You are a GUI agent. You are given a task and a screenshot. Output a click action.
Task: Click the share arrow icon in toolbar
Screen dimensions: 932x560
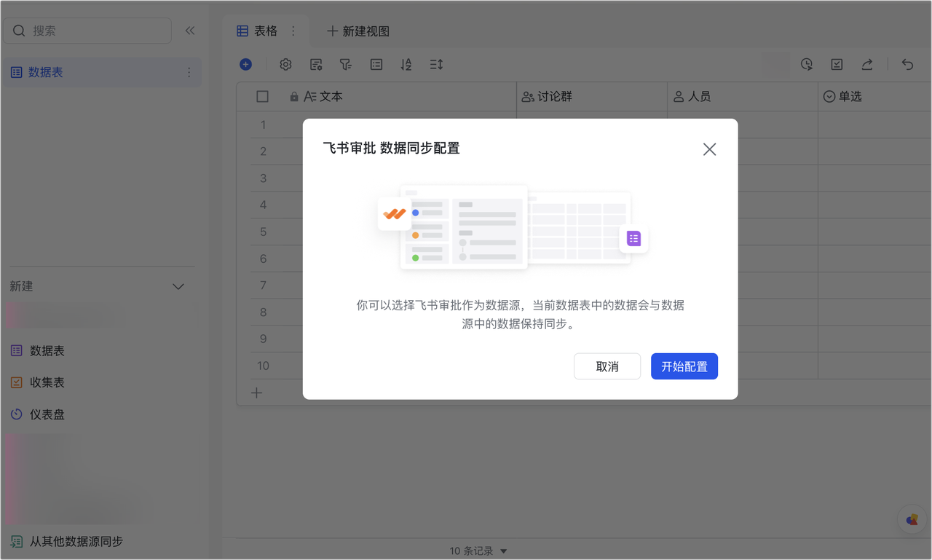pos(867,65)
